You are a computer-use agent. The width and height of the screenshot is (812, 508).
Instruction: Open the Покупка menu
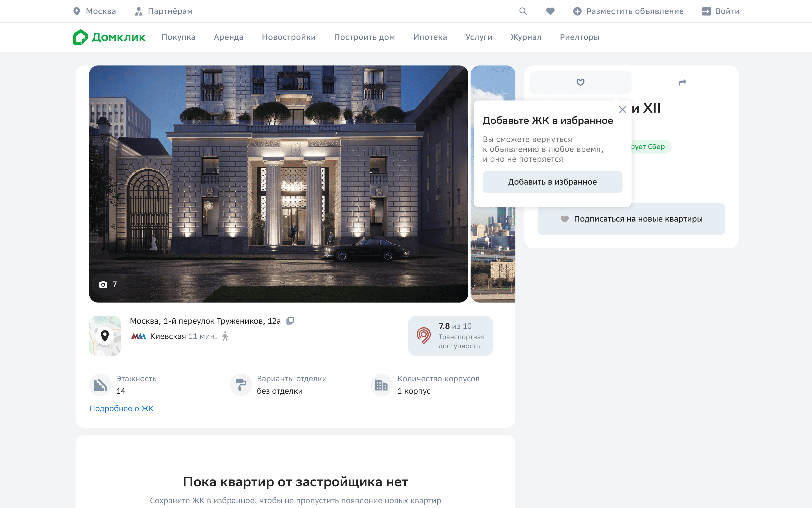(x=178, y=37)
